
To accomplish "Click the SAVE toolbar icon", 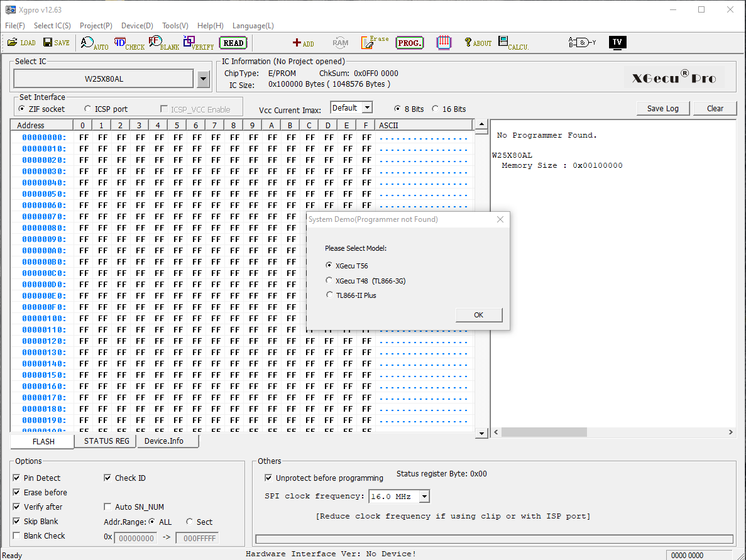I will point(56,43).
